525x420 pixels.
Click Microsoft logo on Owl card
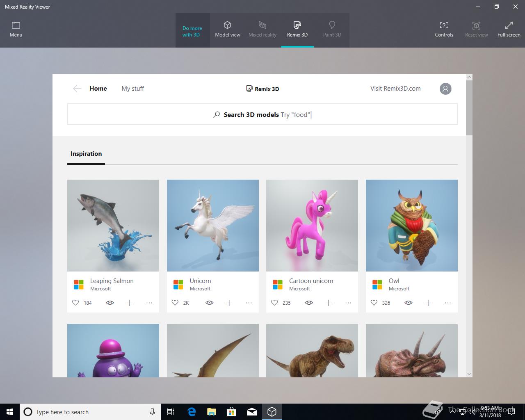(x=377, y=285)
